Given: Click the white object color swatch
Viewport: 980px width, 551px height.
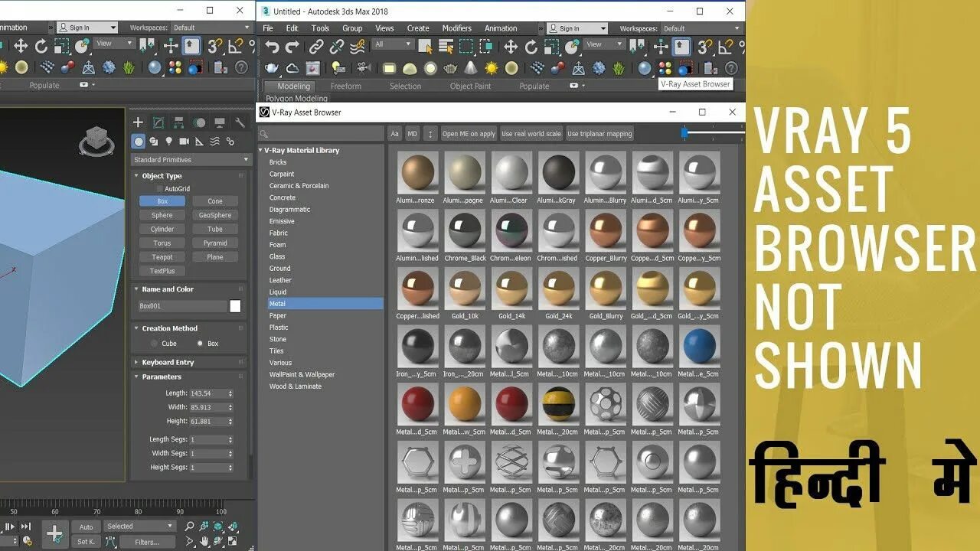Looking at the screenshot, I should (x=235, y=306).
